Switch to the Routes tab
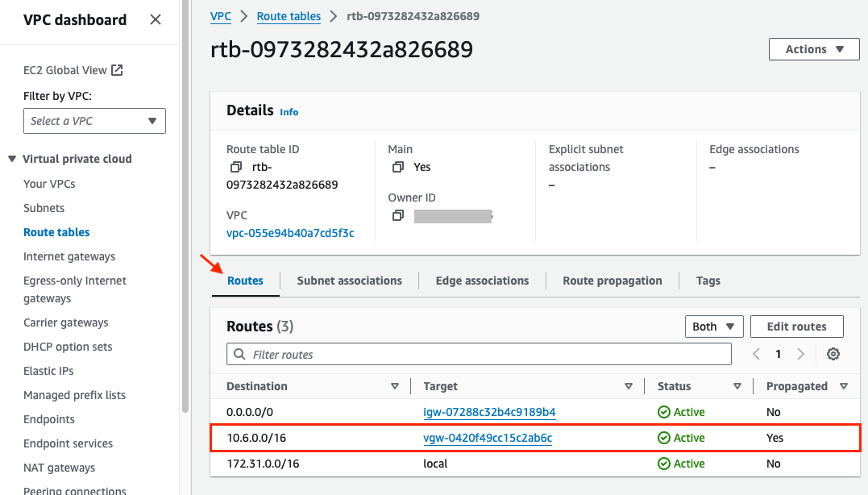Image resolution: width=868 pixels, height=495 pixels. 245,281
